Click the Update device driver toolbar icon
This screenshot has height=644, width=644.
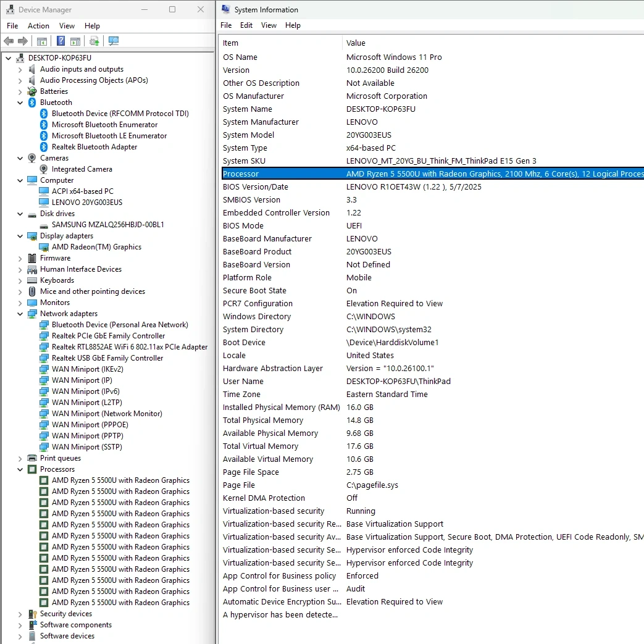point(94,41)
